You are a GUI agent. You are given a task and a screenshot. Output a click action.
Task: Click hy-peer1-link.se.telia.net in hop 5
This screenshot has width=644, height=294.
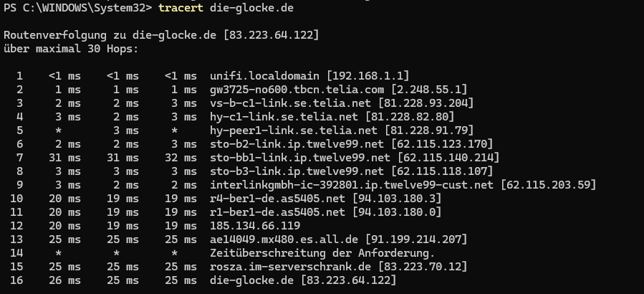pos(294,131)
